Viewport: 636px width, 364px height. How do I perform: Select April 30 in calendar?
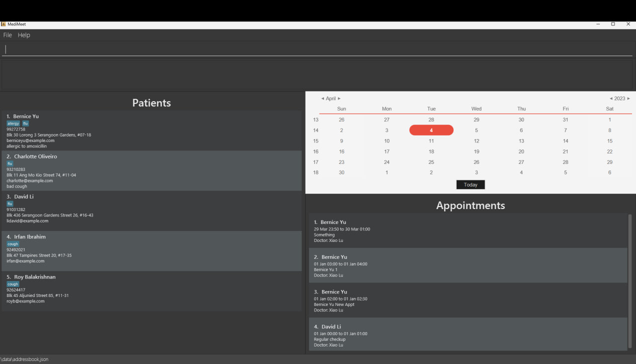[x=341, y=172]
